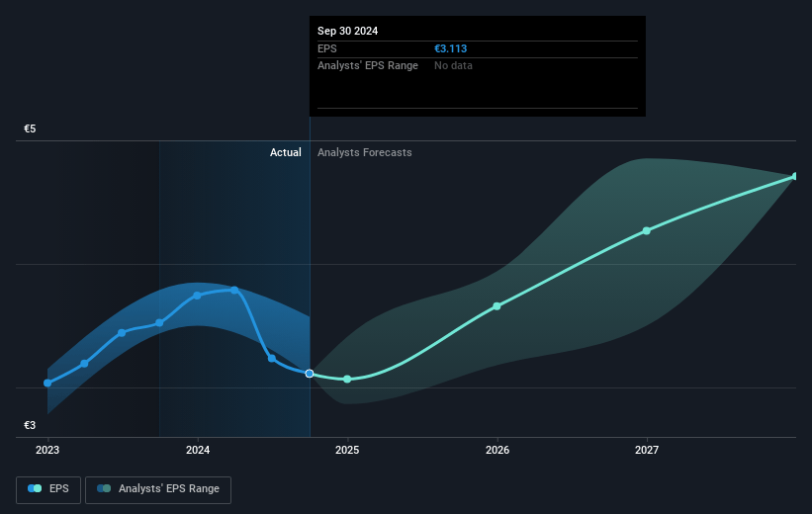Select the 2023 EPS starting data point
Screen dimensions: 812x514
47,384
